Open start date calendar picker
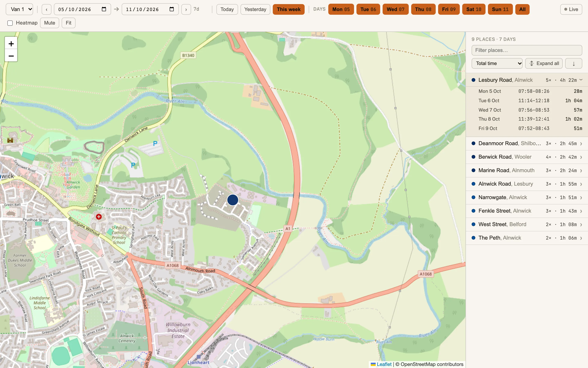 click(x=104, y=9)
